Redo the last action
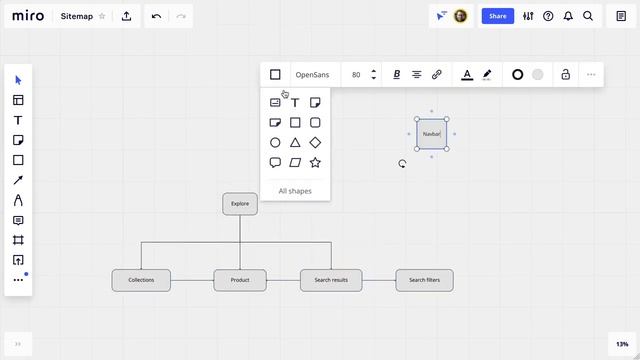Screen dimensions: 640x360 181,16
